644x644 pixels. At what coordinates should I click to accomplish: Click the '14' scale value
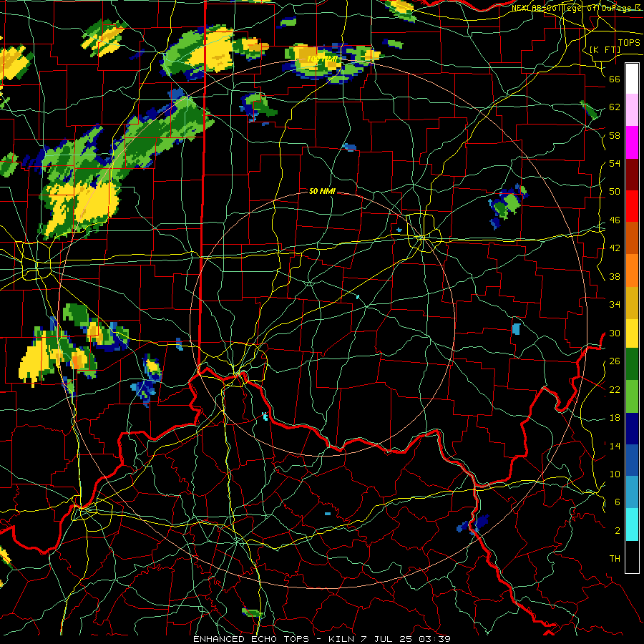point(615,446)
